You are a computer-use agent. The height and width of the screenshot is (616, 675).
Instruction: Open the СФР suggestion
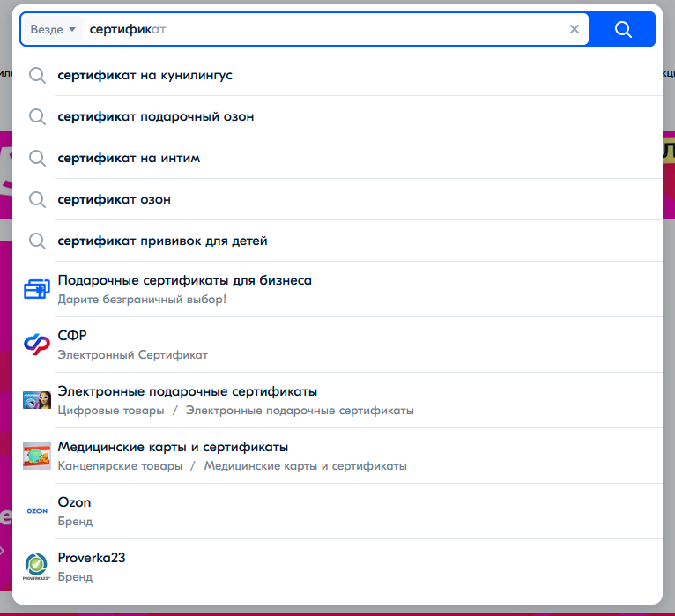(337, 345)
